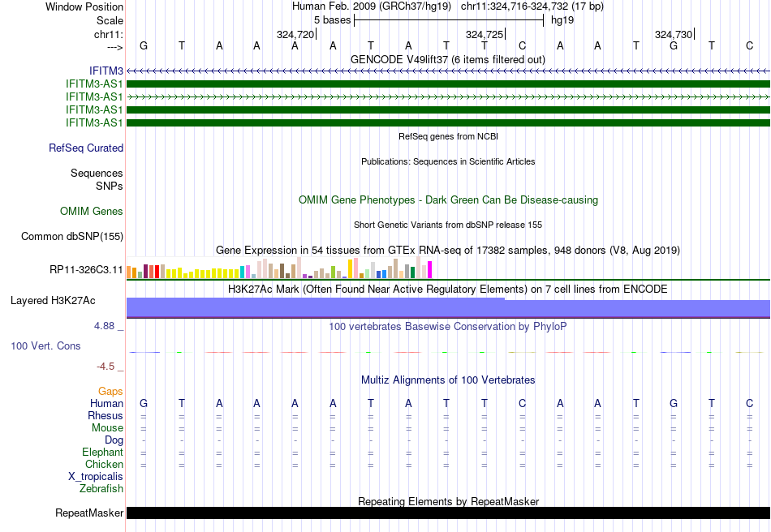Click the SNPs publications label
Viewport: 771px width, 532px height.
click(x=110, y=186)
